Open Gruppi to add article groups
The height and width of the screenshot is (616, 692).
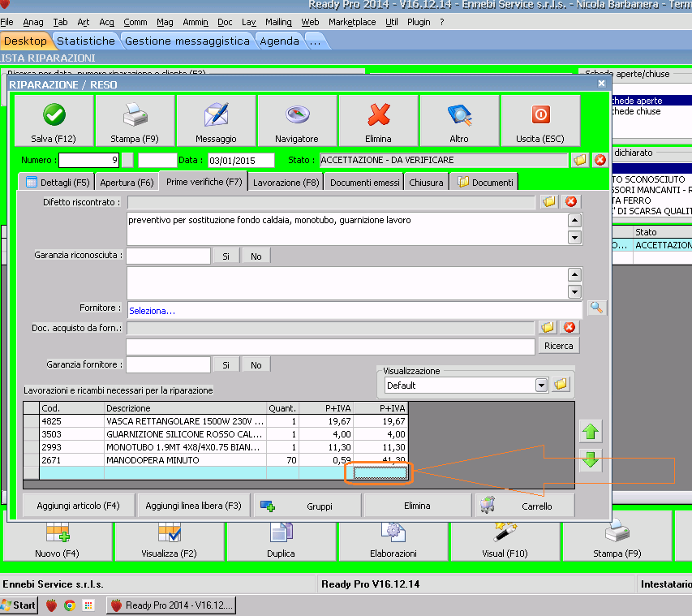308,506
